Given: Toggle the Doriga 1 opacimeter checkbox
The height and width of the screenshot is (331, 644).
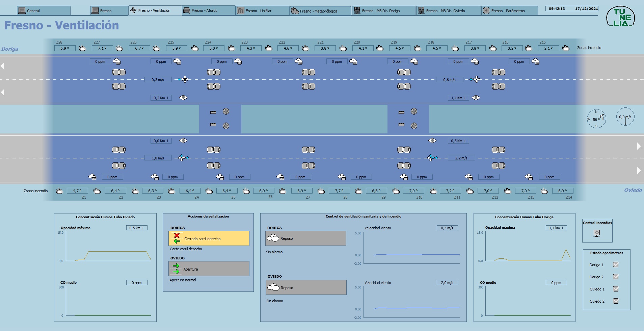Looking at the screenshot, I should point(616,265).
